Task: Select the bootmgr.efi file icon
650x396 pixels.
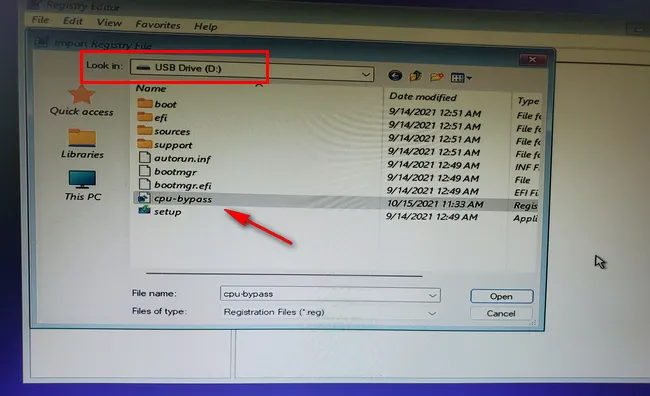Action: (x=144, y=185)
